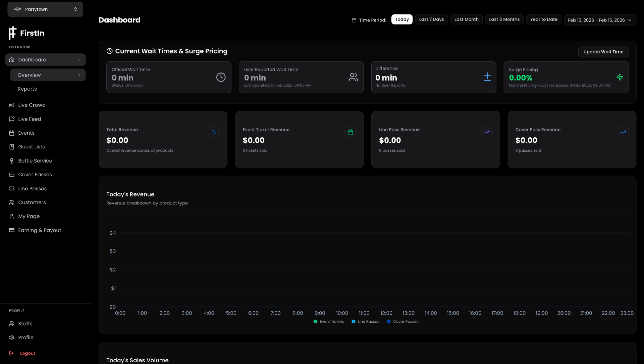This screenshot has width=644, height=364.
Task: Toggle Line Passes legend item
Action: (x=365, y=321)
